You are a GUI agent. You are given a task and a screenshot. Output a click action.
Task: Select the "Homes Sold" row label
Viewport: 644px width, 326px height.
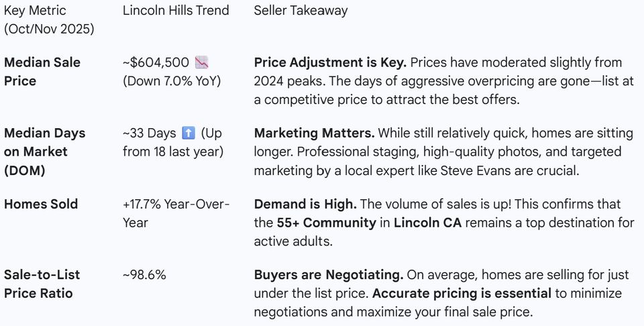tap(41, 204)
